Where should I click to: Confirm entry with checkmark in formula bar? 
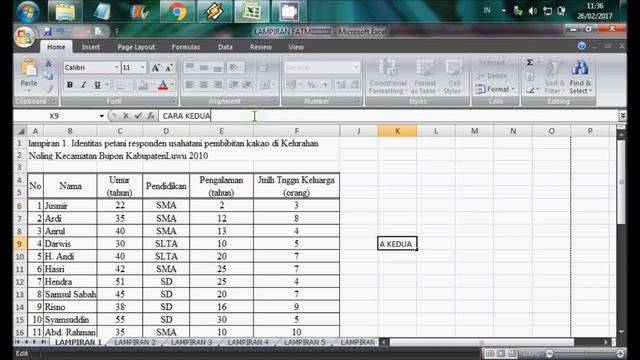pyautogui.click(x=138, y=116)
